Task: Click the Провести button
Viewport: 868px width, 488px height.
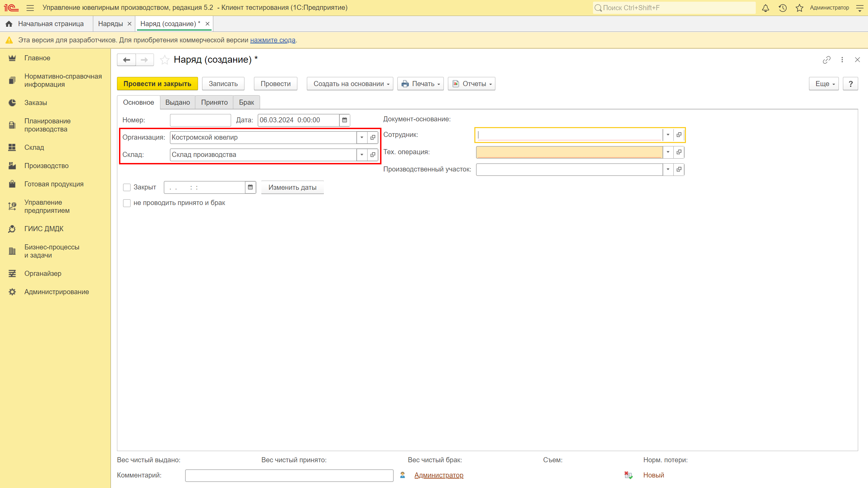Action: coord(276,84)
